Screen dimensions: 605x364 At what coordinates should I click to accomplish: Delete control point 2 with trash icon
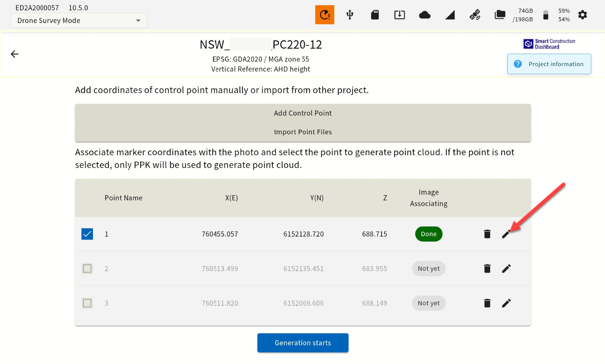(487, 269)
